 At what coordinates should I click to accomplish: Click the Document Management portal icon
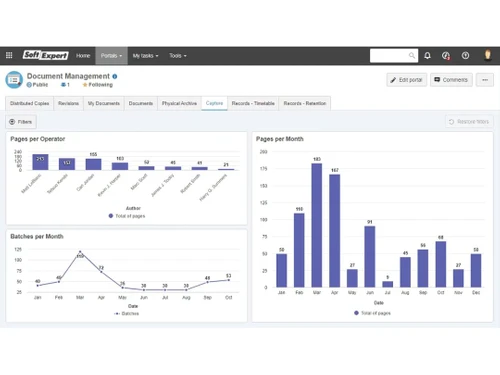click(x=14, y=80)
